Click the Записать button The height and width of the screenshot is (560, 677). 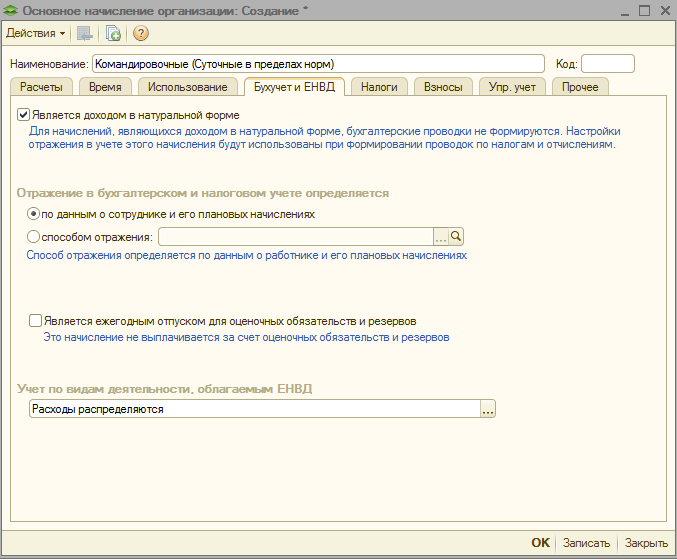(x=586, y=543)
